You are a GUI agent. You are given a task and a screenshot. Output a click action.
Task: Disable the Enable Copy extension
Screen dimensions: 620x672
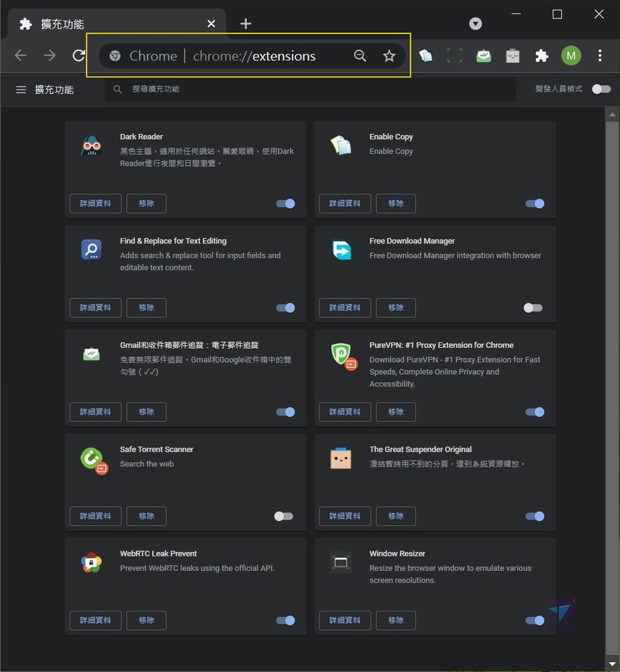tap(535, 203)
